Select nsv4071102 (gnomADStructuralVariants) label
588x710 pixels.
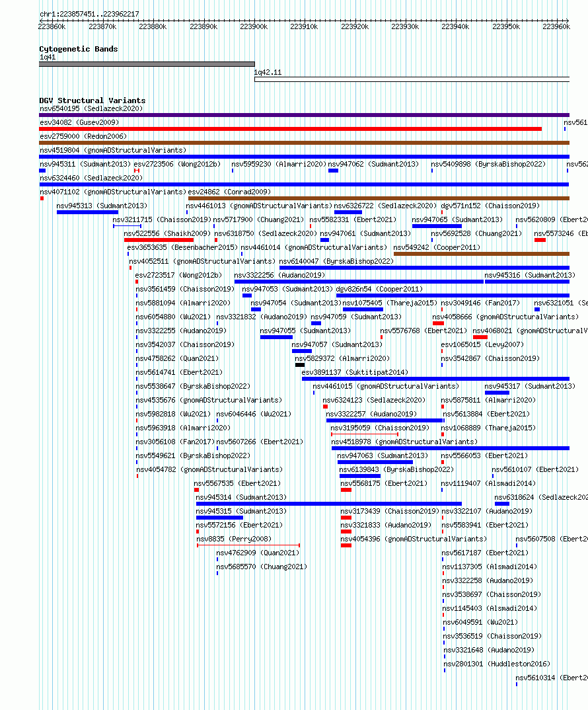[113, 192]
